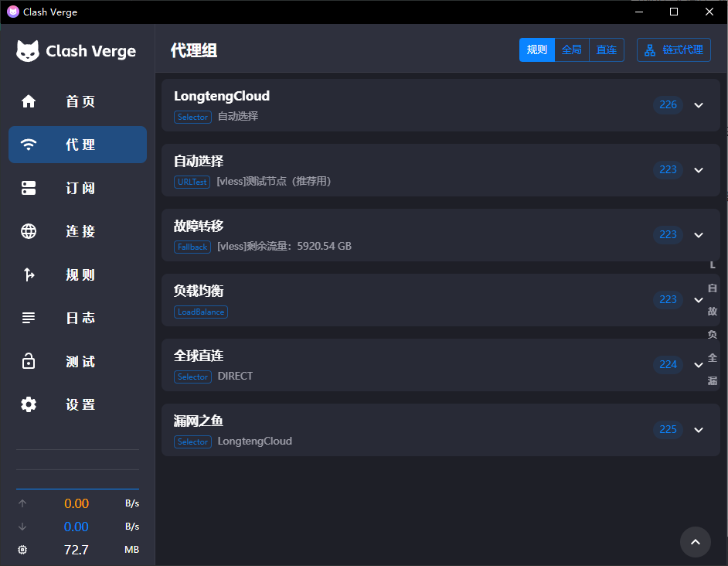Go to 设置 in sidebar

(77, 404)
